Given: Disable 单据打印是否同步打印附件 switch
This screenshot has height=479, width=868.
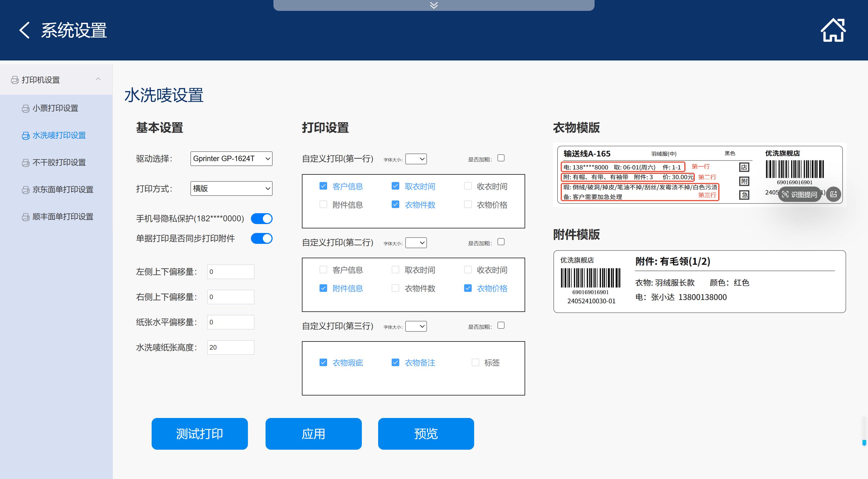Looking at the screenshot, I should tap(261, 238).
